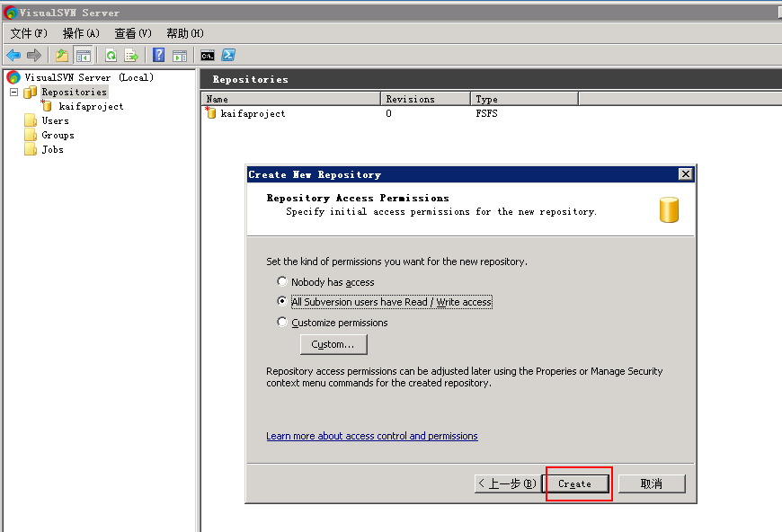Click the Groups folder icon
The width and height of the screenshot is (782, 532).
click(x=31, y=135)
